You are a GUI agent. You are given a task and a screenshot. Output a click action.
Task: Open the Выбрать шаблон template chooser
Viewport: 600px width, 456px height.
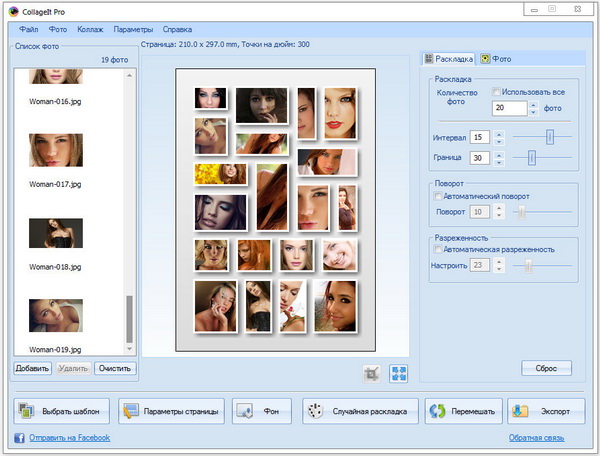point(62,411)
